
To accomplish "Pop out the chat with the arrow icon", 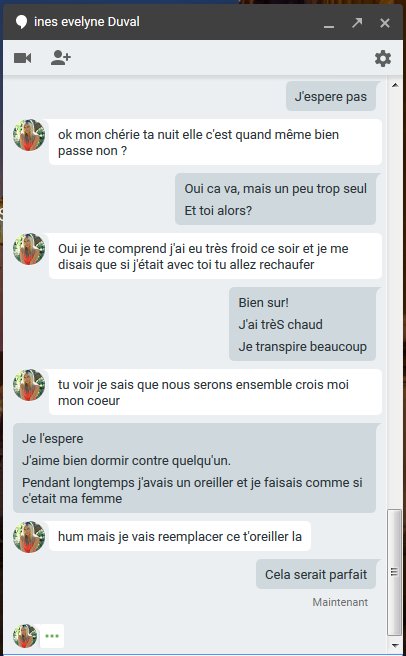I will [x=357, y=22].
